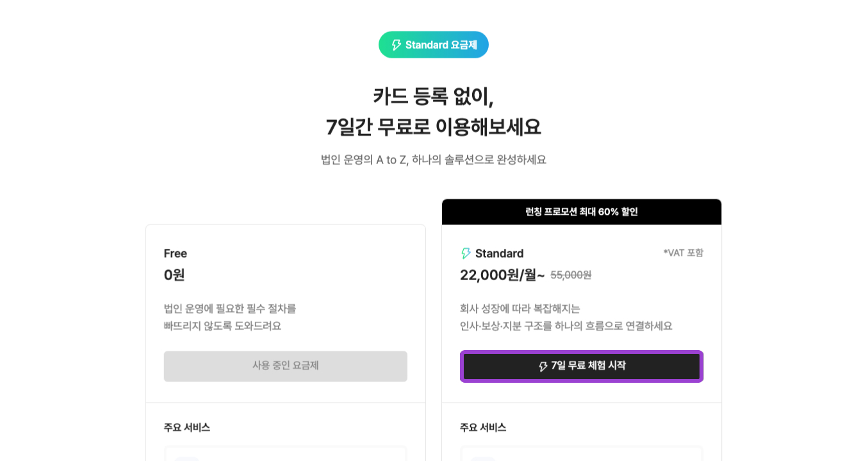Click the Free plan description text
Viewport: 868px width, 461px height.
[229, 317]
